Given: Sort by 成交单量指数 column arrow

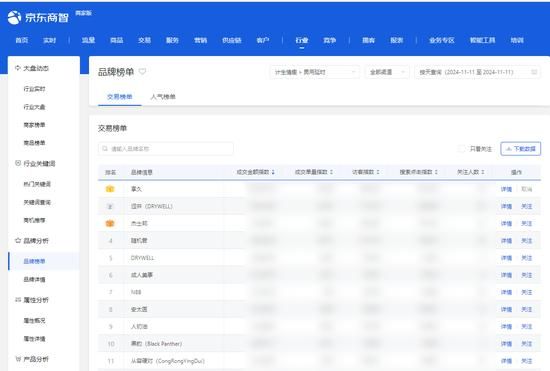Looking at the screenshot, I should point(331,172).
